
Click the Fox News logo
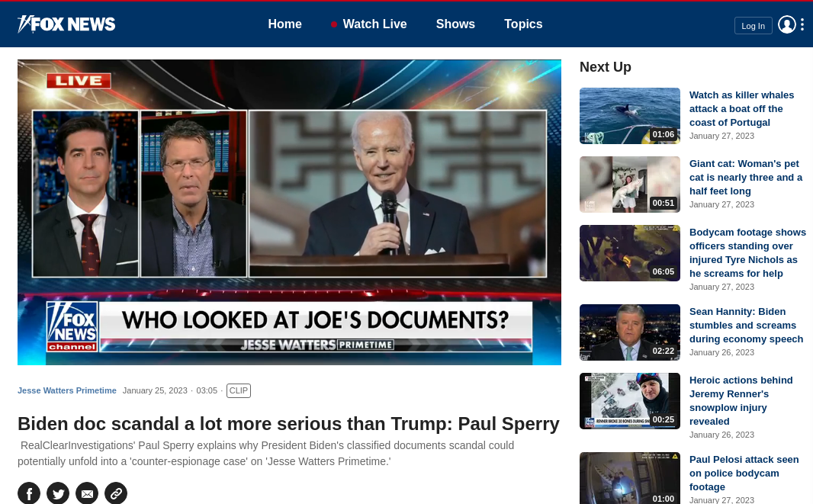pyautogui.click(x=66, y=24)
